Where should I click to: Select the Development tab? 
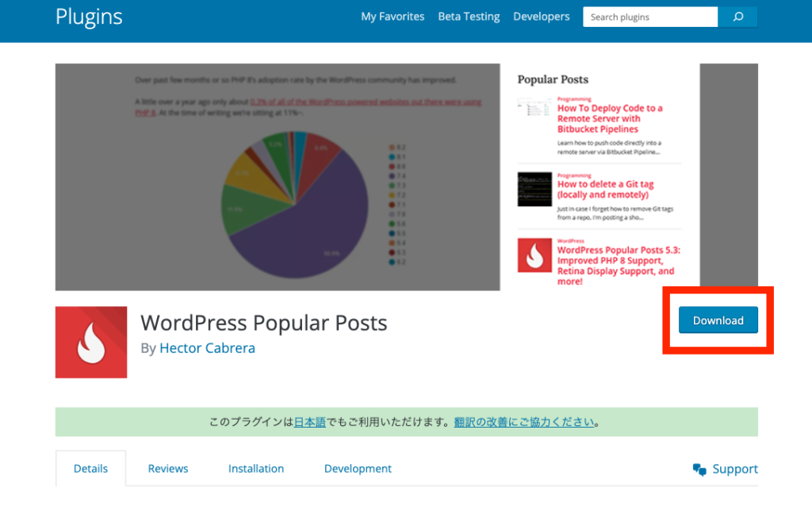tap(358, 469)
